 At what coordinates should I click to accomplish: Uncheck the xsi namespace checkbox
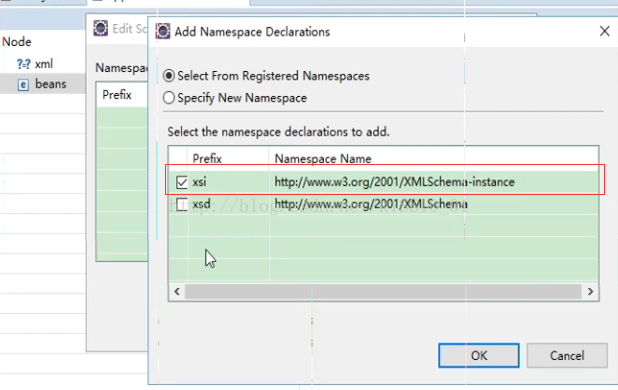click(182, 182)
